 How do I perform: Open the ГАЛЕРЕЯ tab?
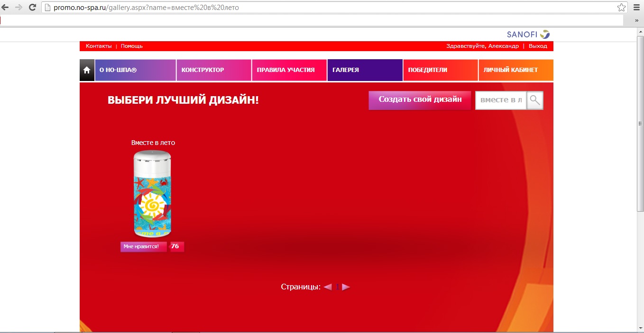coord(365,70)
